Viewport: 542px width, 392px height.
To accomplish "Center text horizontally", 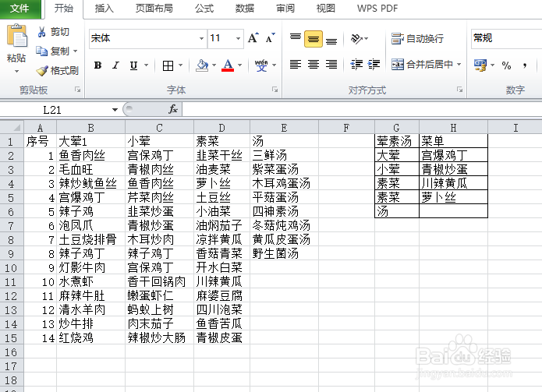I will tap(314, 65).
